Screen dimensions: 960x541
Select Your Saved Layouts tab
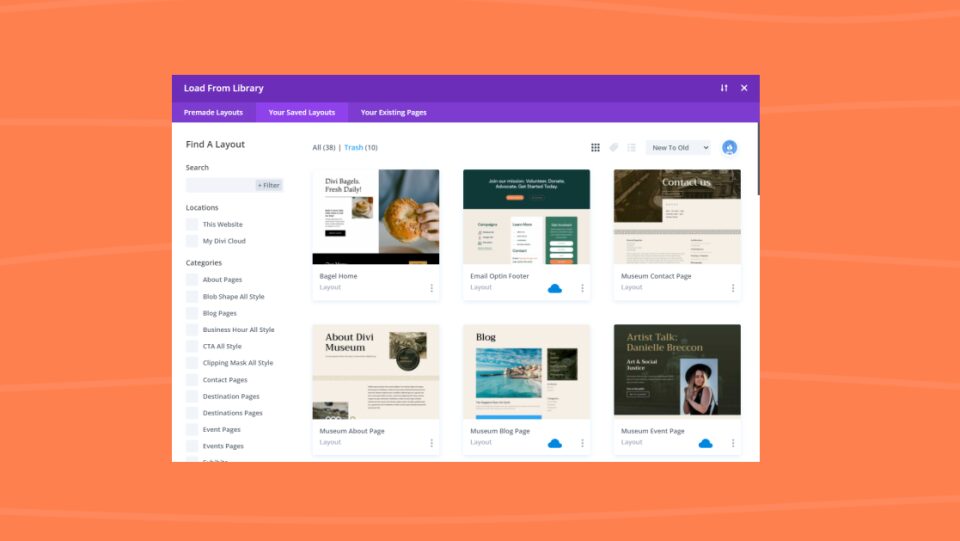point(302,113)
